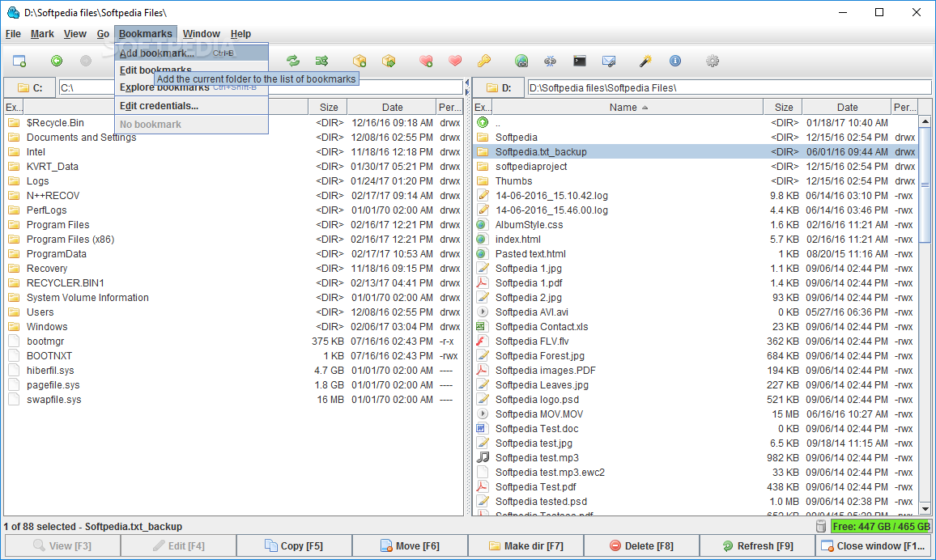This screenshot has width=936, height=560.
Task: Click the magic wand toolbar icon
Action: click(645, 61)
